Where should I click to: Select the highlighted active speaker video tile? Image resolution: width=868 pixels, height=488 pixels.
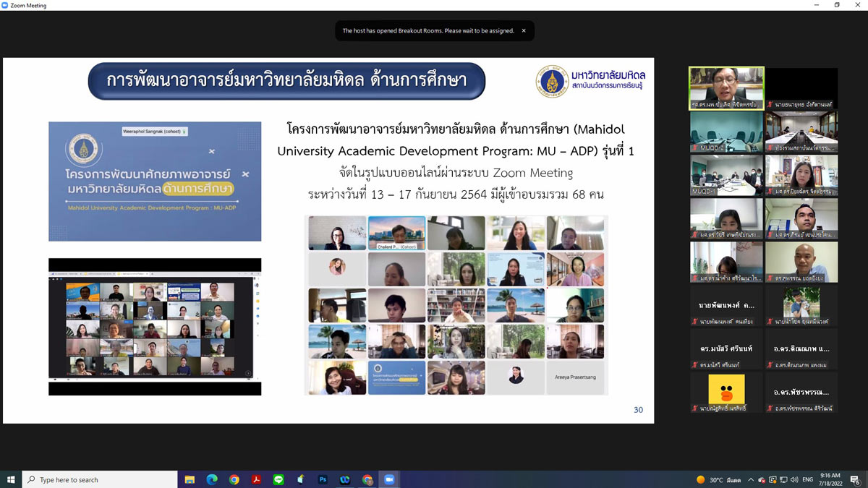[726, 88]
